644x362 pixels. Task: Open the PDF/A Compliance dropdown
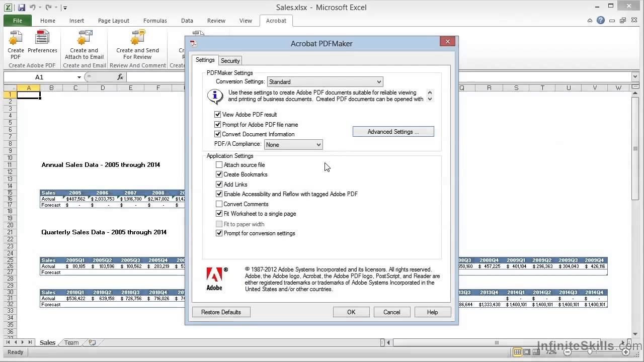coord(293,145)
